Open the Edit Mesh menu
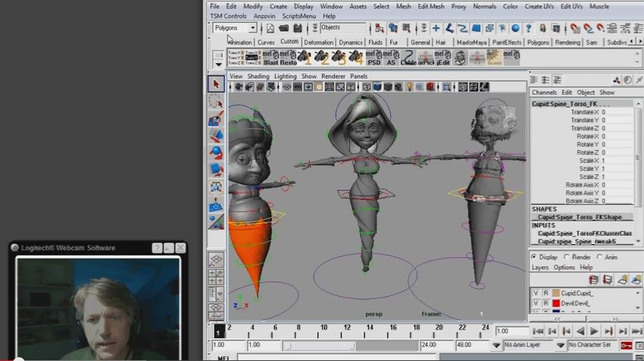 click(x=430, y=6)
